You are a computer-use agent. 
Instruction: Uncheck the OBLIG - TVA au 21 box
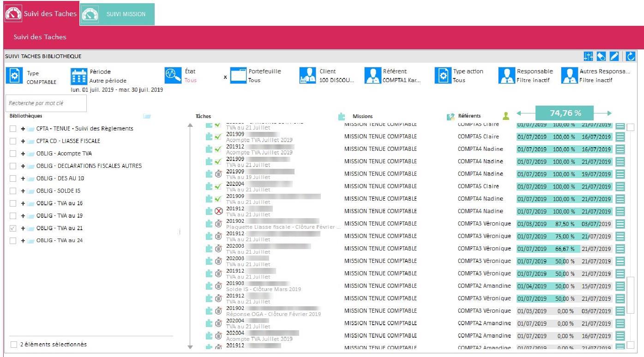13,228
